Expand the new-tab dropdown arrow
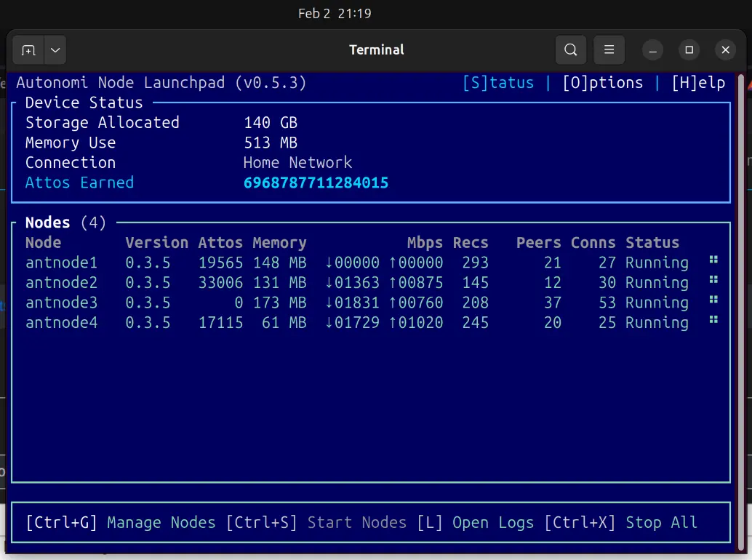Screen dimensions: 752x560 click(55, 50)
